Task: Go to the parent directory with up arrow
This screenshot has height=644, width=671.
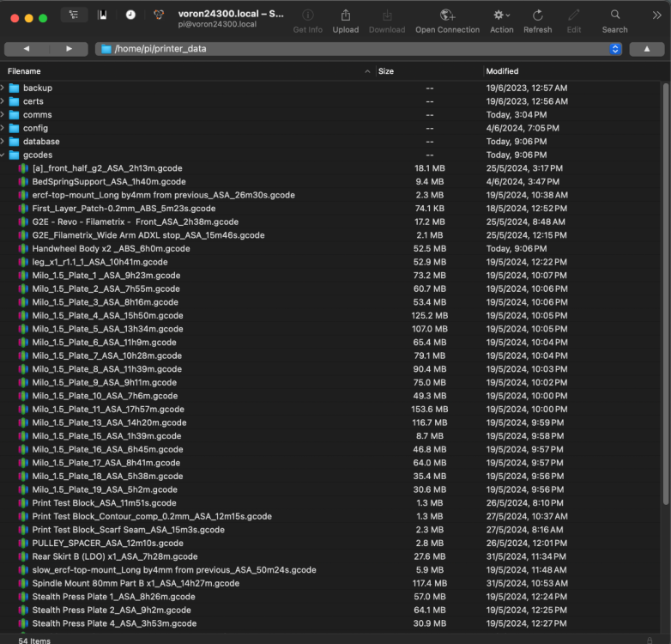Action: tap(647, 49)
